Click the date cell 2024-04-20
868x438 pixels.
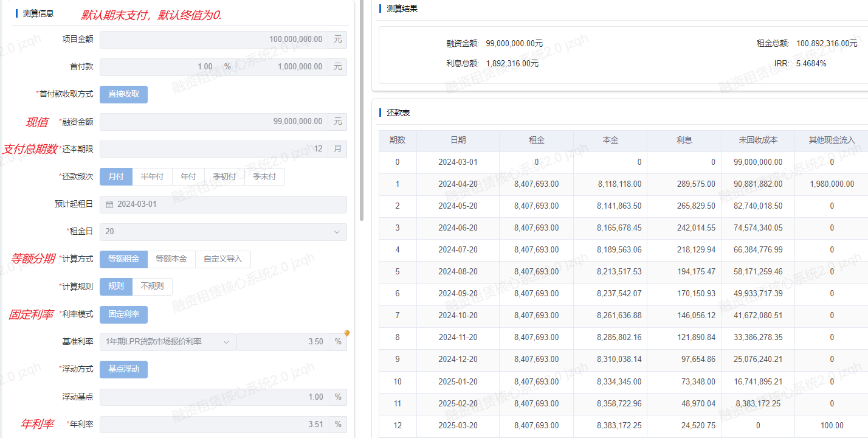pyautogui.click(x=458, y=184)
